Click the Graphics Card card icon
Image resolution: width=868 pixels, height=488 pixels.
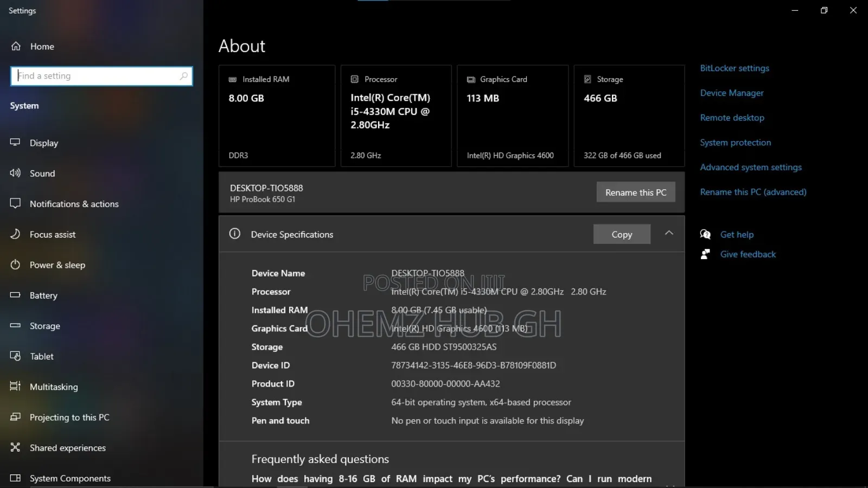click(471, 79)
